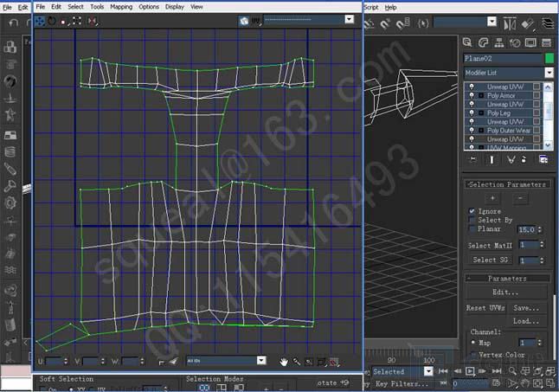The width and height of the screenshot is (559, 392).
Task: Collapse the Parameters rollout
Action: click(x=507, y=279)
